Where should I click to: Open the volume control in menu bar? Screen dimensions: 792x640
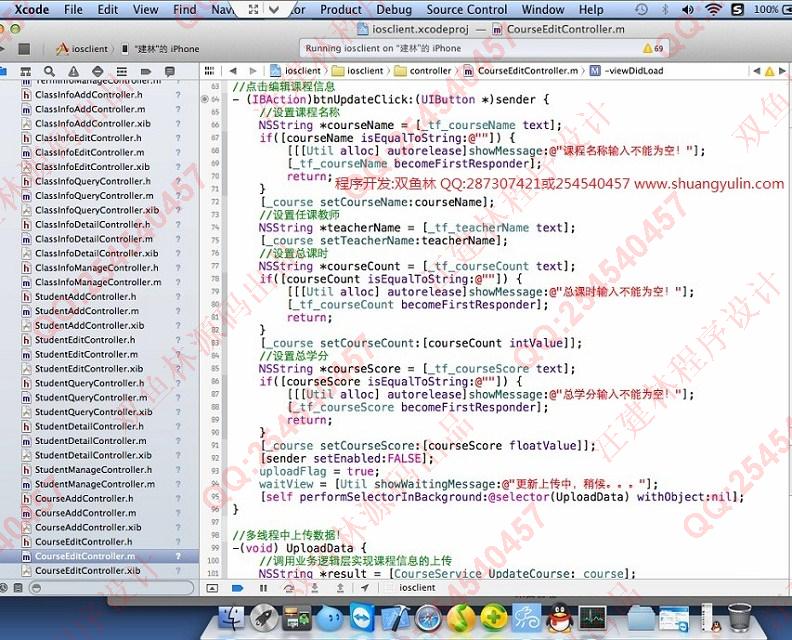687,10
